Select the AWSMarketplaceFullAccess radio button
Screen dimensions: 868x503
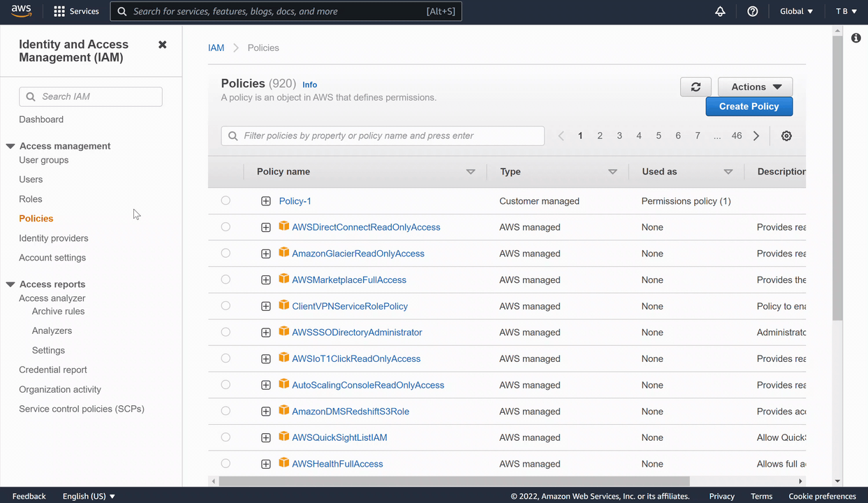(226, 279)
